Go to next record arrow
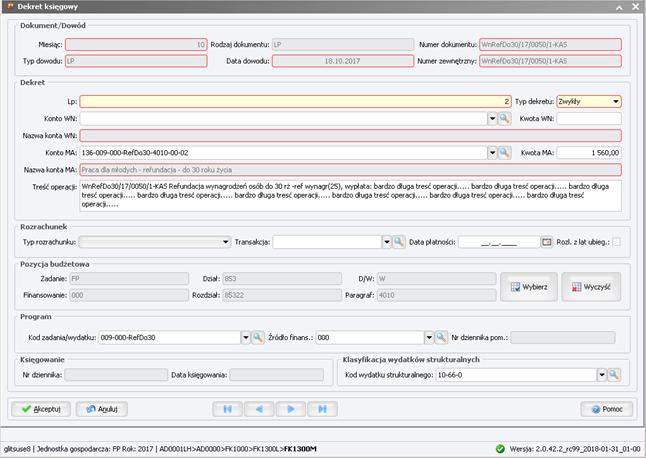The height and width of the screenshot is (458, 646). coord(291,409)
